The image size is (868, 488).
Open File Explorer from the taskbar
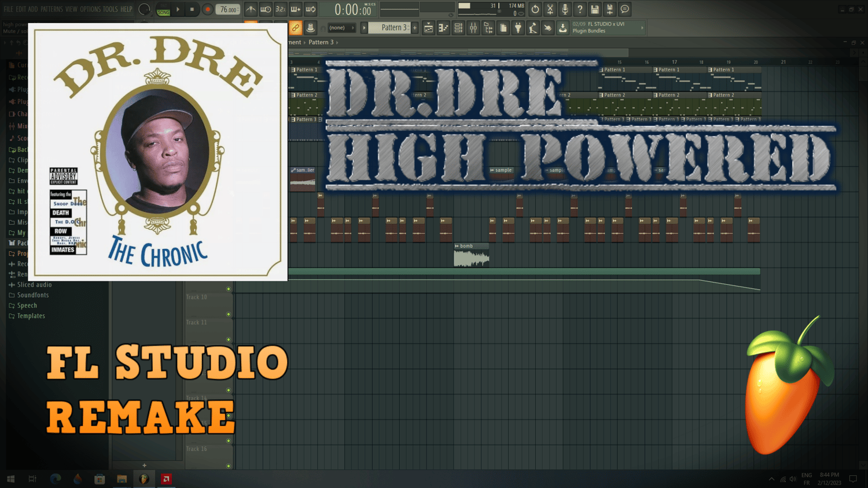pyautogui.click(x=122, y=479)
